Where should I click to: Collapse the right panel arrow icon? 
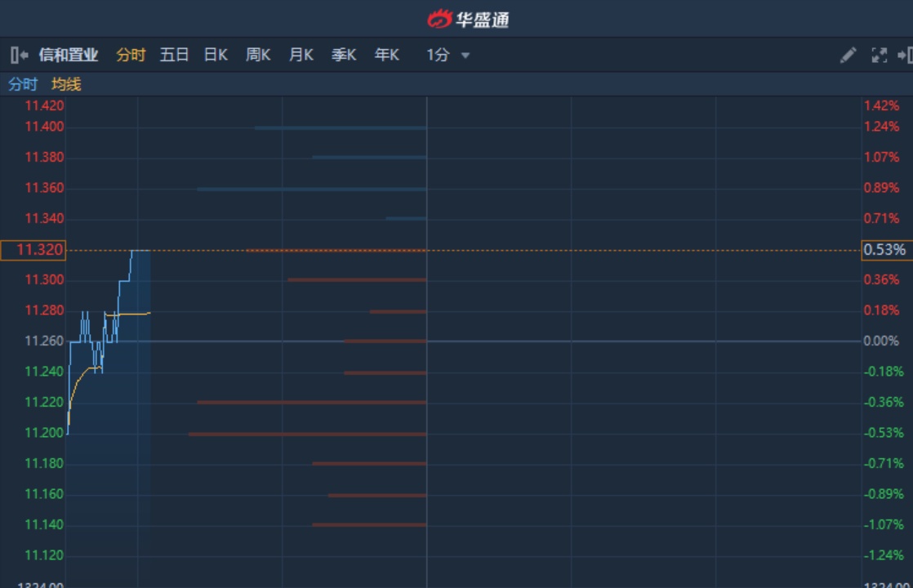pyautogui.click(x=905, y=56)
